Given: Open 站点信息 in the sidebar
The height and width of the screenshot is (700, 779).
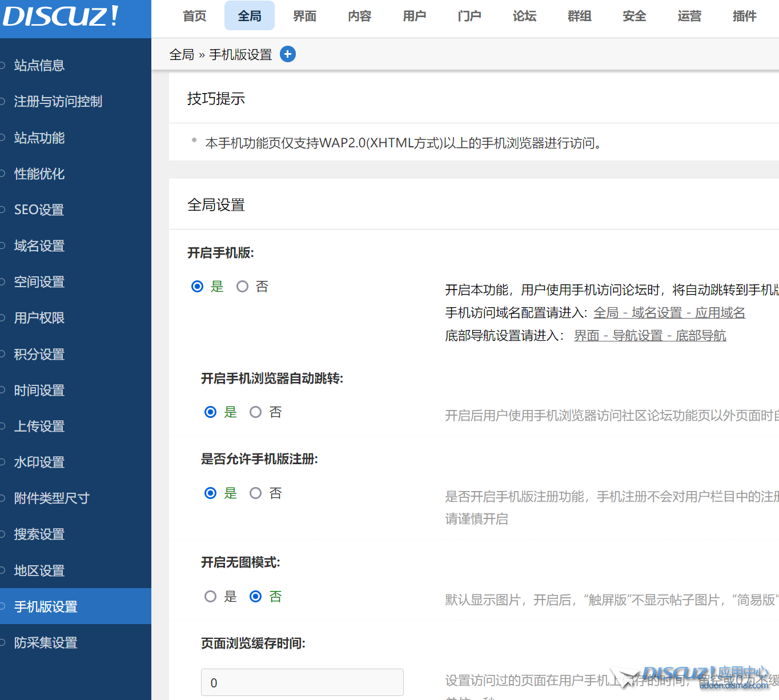Looking at the screenshot, I should (x=39, y=66).
